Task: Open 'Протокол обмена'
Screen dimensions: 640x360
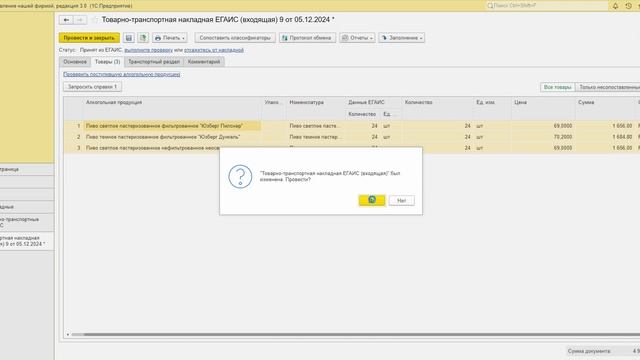Action: tap(307, 38)
